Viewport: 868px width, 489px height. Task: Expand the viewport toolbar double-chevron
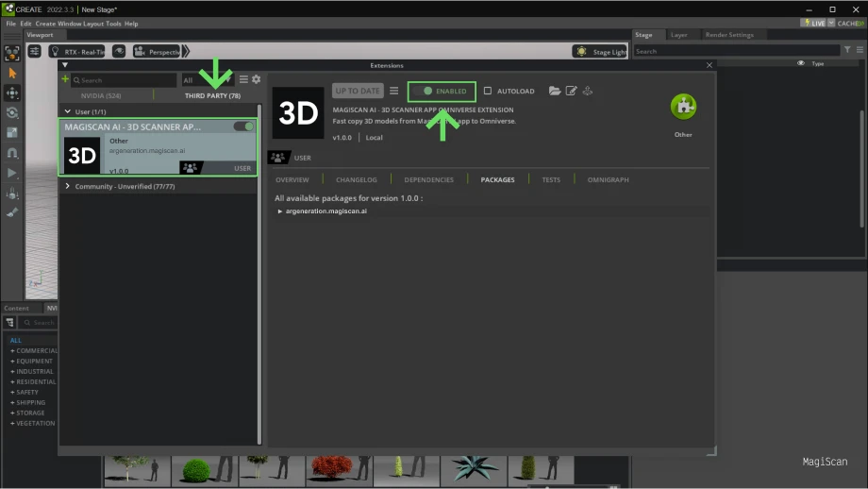[x=186, y=52]
